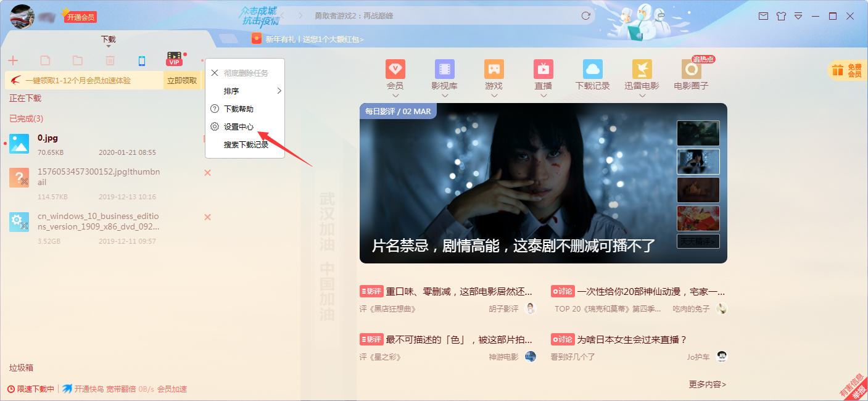This screenshot has width=868, height=401.
Task: Click the 立即领取 button
Action: 182,80
